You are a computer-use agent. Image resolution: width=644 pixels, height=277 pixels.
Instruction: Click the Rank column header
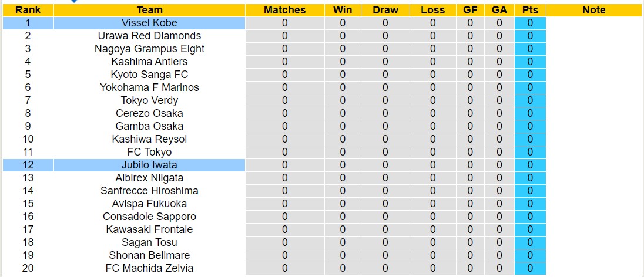(x=28, y=10)
